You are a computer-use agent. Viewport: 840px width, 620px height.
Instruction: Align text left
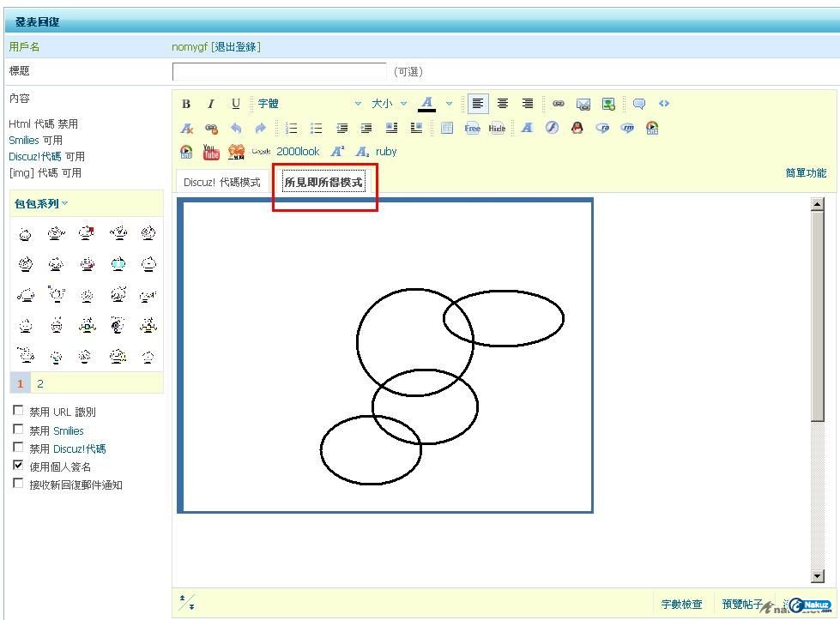click(x=477, y=103)
